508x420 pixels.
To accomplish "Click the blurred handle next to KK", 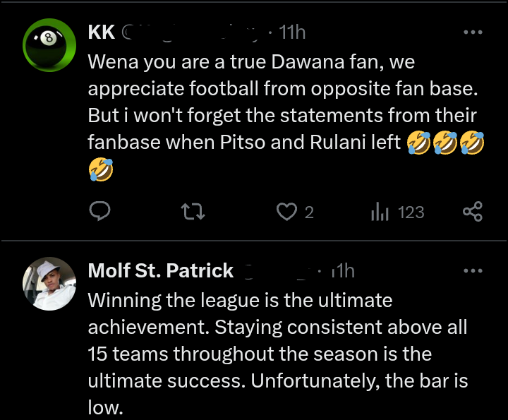I will tap(190, 32).
